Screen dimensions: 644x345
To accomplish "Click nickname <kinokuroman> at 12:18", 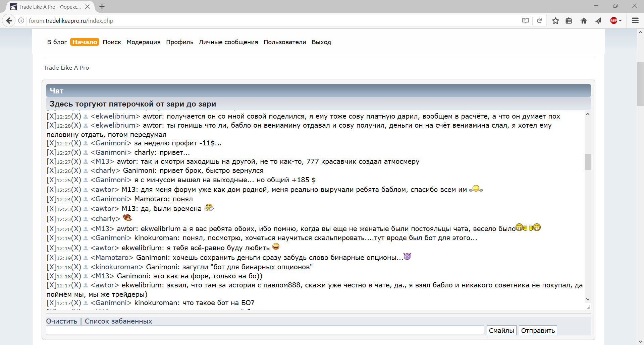I will [x=117, y=267].
